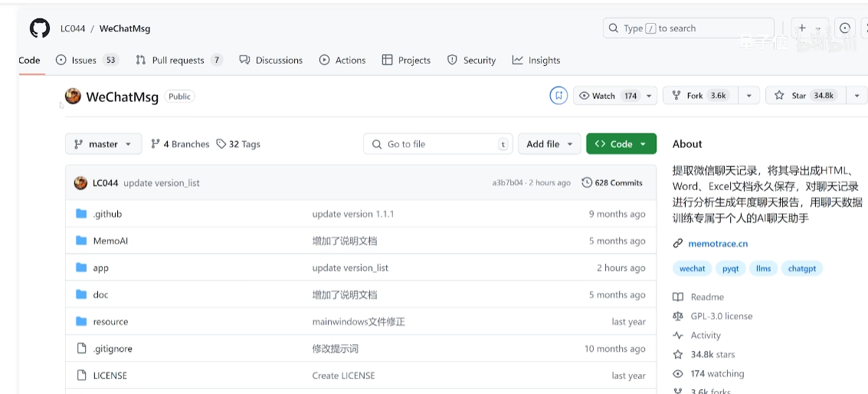
Task: Open the repository owner avatar
Action: [x=73, y=96]
